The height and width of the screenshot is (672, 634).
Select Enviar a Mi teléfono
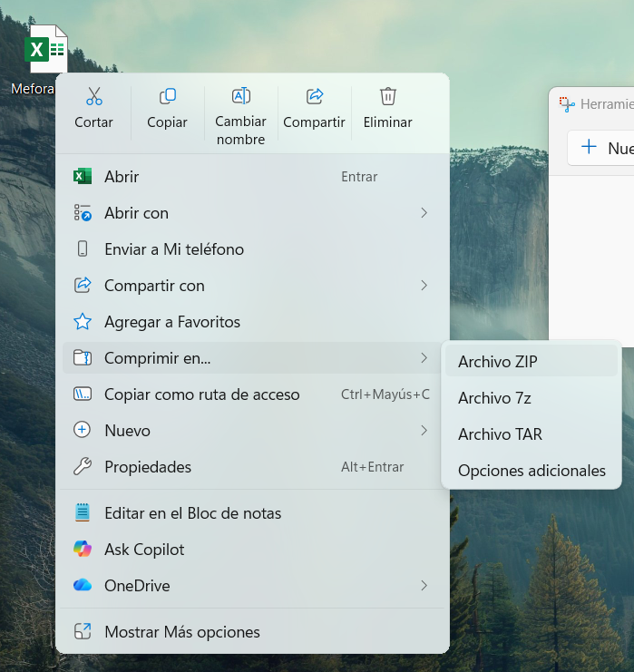[173, 249]
